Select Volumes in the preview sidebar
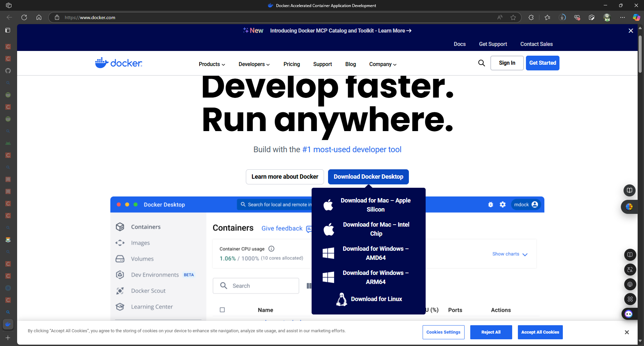Viewport: 644px width, 346px height. [142, 259]
